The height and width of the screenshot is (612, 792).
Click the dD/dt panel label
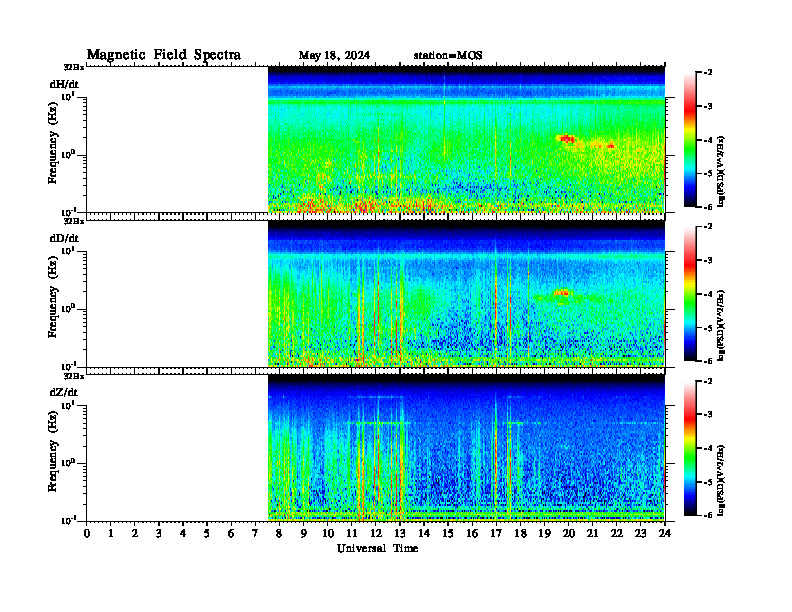(64, 238)
